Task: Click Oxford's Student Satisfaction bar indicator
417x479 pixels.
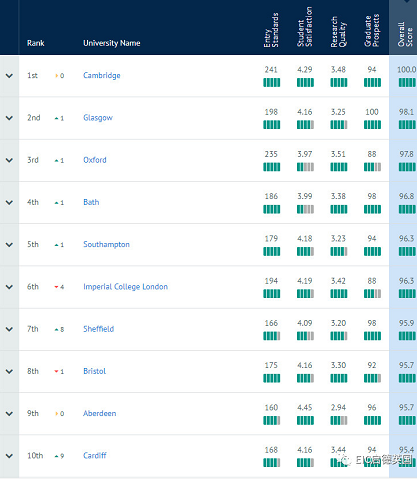Action: (305, 167)
